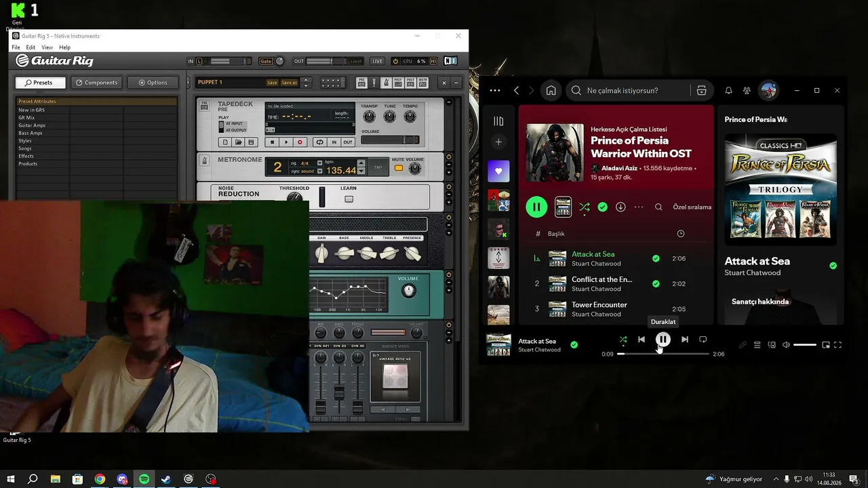The height and width of the screenshot is (488, 868).
Task: Click the Metronome TAP button
Action: [x=378, y=167]
